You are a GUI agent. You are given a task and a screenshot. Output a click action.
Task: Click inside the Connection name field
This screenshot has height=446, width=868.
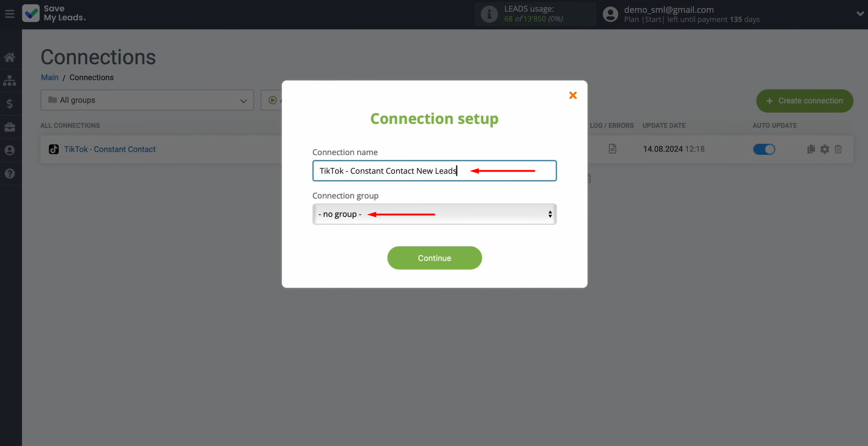[x=434, y=170]
